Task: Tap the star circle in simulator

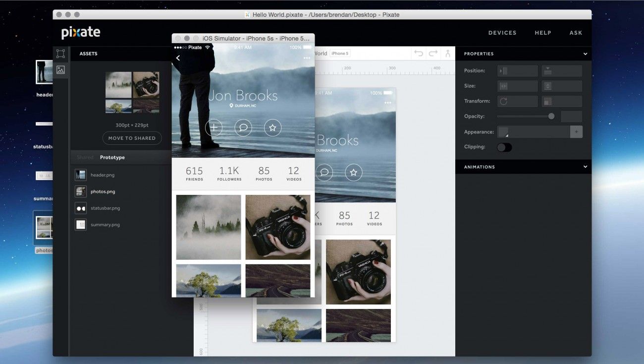Action: [x=272, y=127]
